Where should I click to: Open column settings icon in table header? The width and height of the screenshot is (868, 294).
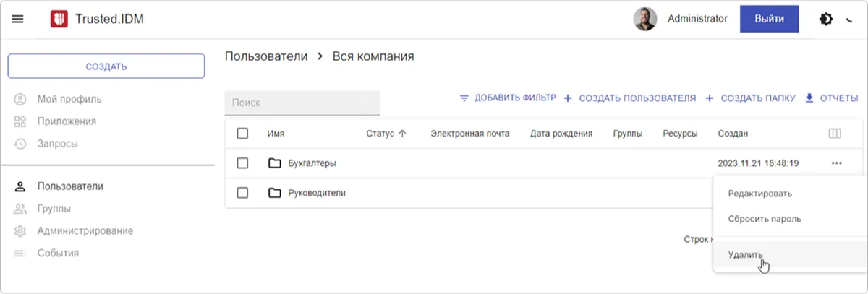click(x=835, y=134)
